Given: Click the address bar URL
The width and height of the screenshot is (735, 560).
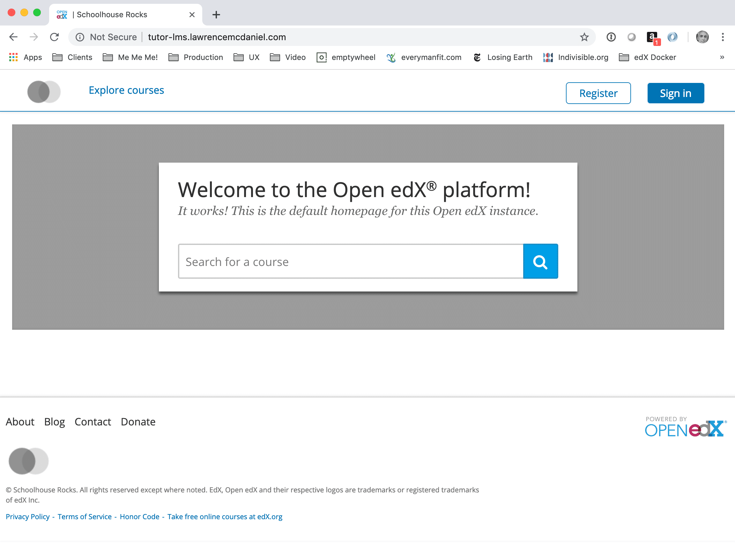Looking at the screenshot, I should 217,37.
